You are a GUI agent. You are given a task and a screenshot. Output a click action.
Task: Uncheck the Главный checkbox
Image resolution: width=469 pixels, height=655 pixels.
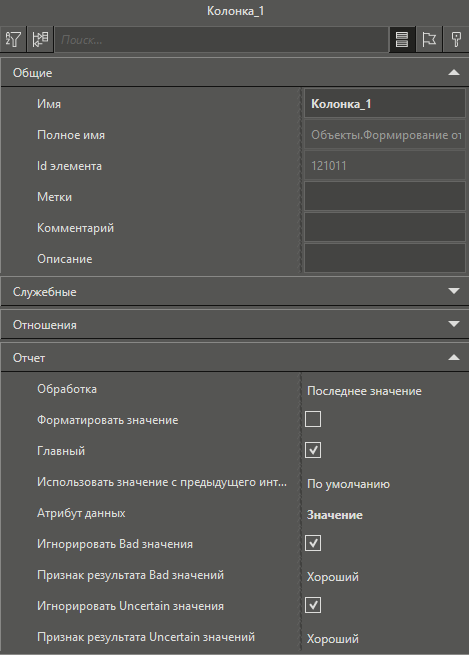313,450
